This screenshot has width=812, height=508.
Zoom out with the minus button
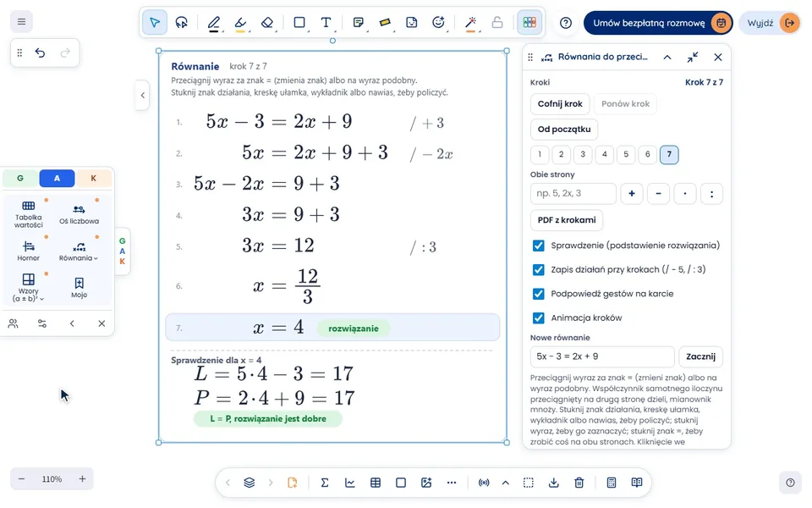(x=22, y=479)
